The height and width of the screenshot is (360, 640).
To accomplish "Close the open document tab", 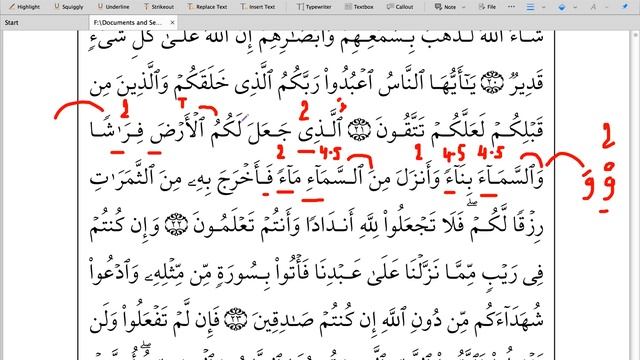I will pos(172,22).
